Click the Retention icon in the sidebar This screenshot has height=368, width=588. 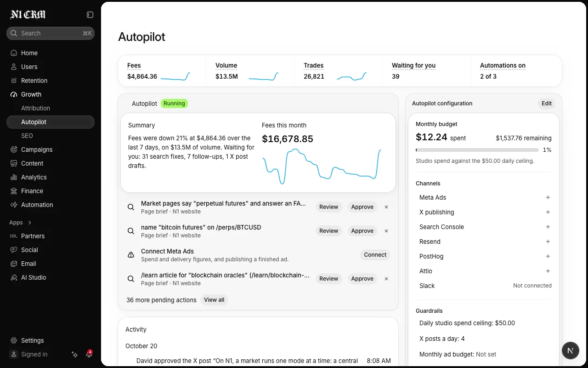point(14,80)
